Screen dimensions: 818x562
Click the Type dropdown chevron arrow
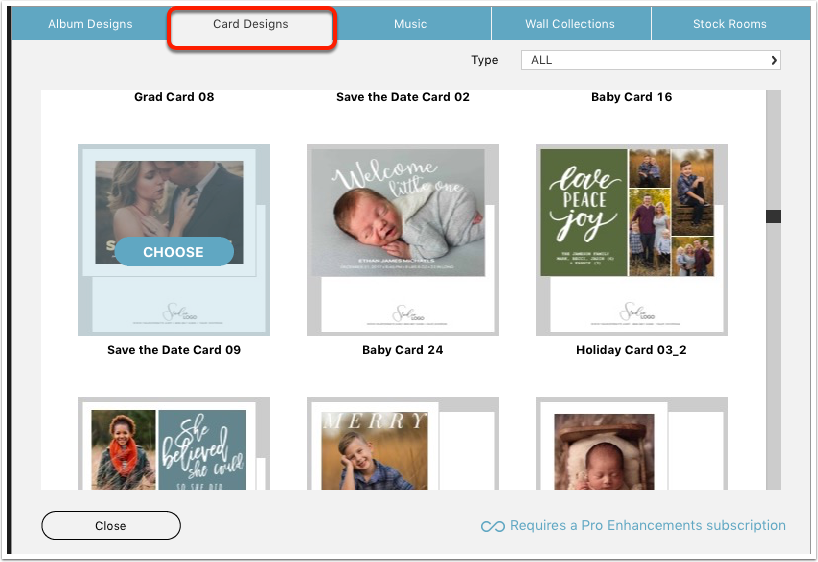[x=774, y=60]
